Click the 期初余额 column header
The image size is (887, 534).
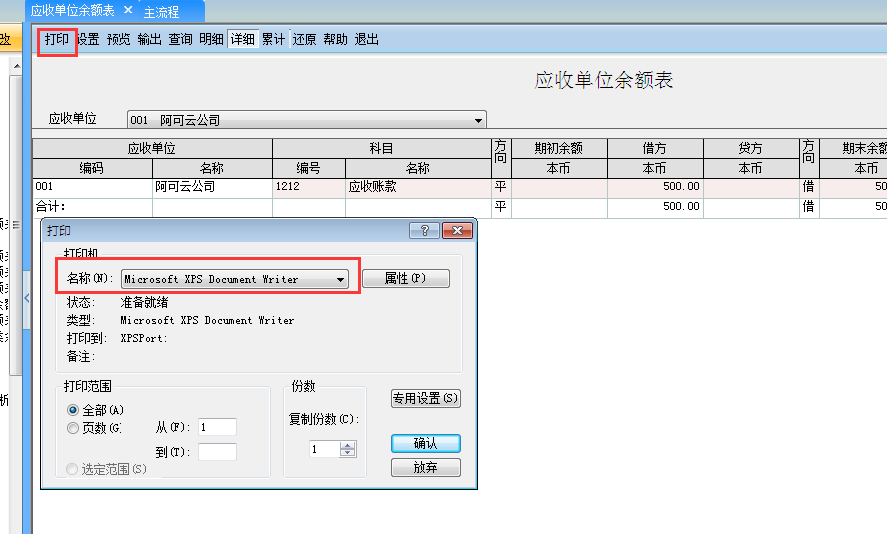coord(559,148)
